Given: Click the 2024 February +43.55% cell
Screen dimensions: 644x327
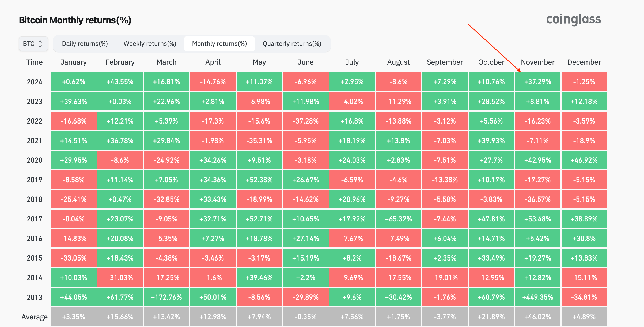Looking at the screenshot, I should pyautogui.click(x=120, y=81).
